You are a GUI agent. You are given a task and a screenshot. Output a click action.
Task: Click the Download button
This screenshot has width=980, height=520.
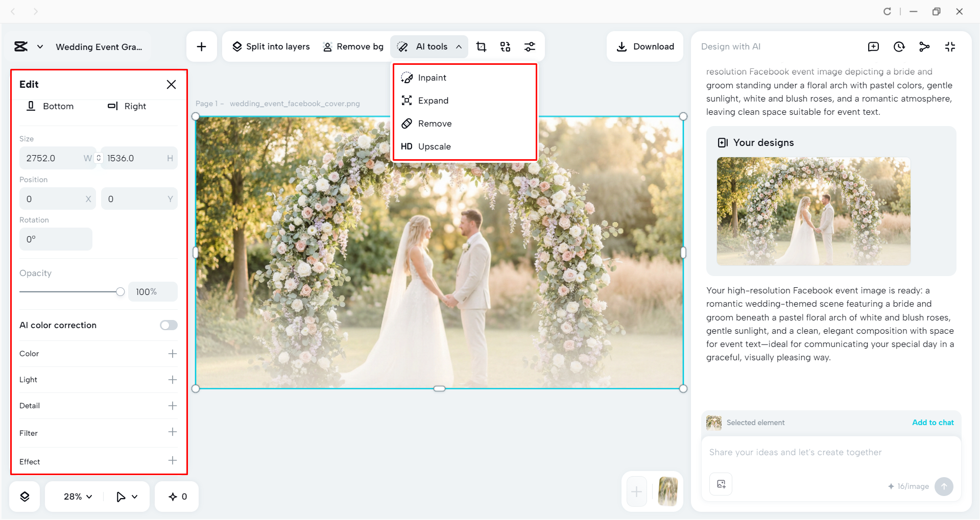point(644,46)
